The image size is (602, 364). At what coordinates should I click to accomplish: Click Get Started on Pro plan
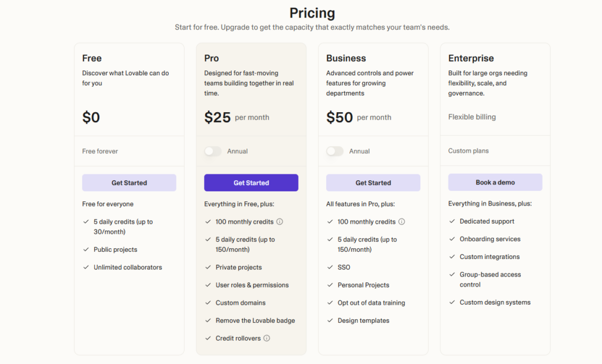click(251, 183)
